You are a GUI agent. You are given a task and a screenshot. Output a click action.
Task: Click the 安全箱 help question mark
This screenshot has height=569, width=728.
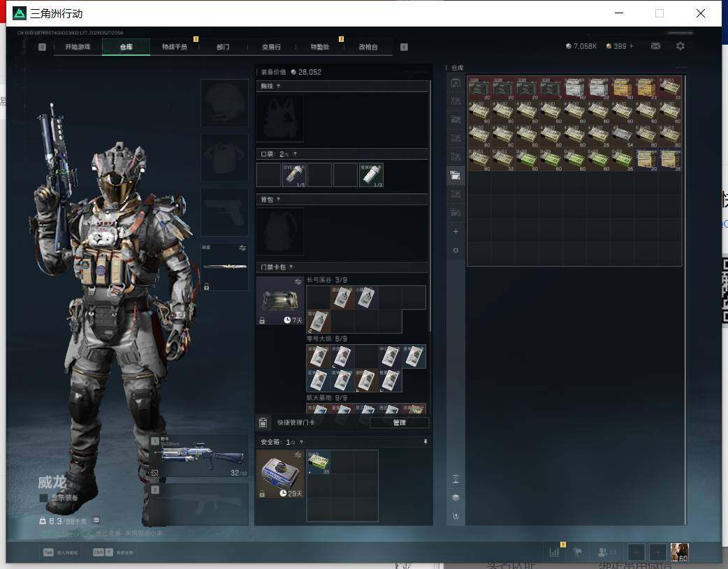click(x=301, y=443)
